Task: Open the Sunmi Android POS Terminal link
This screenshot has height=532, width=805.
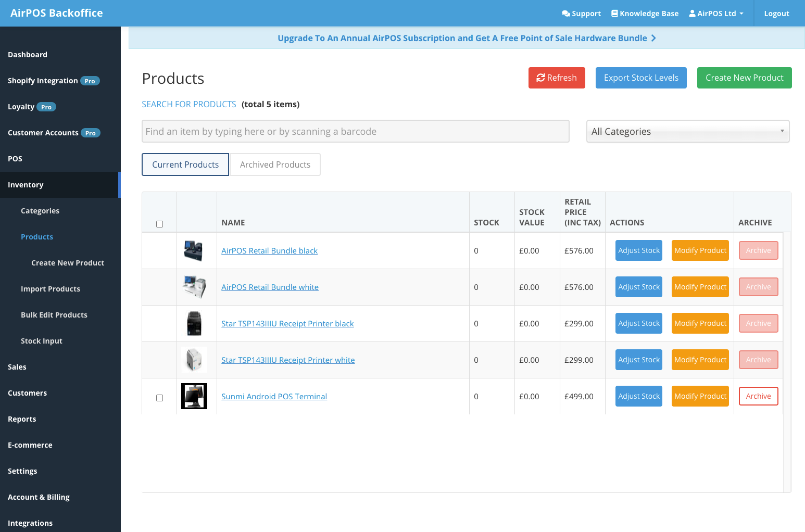Action: pyautogui.click(x=274, y=397)
